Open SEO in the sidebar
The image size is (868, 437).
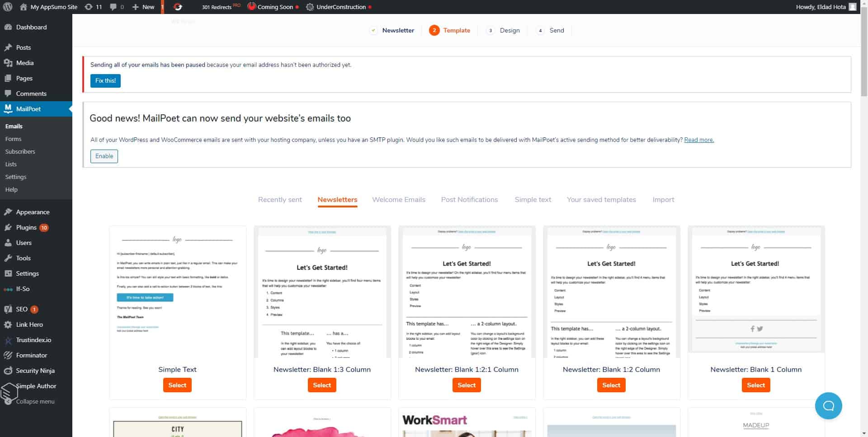36,309
